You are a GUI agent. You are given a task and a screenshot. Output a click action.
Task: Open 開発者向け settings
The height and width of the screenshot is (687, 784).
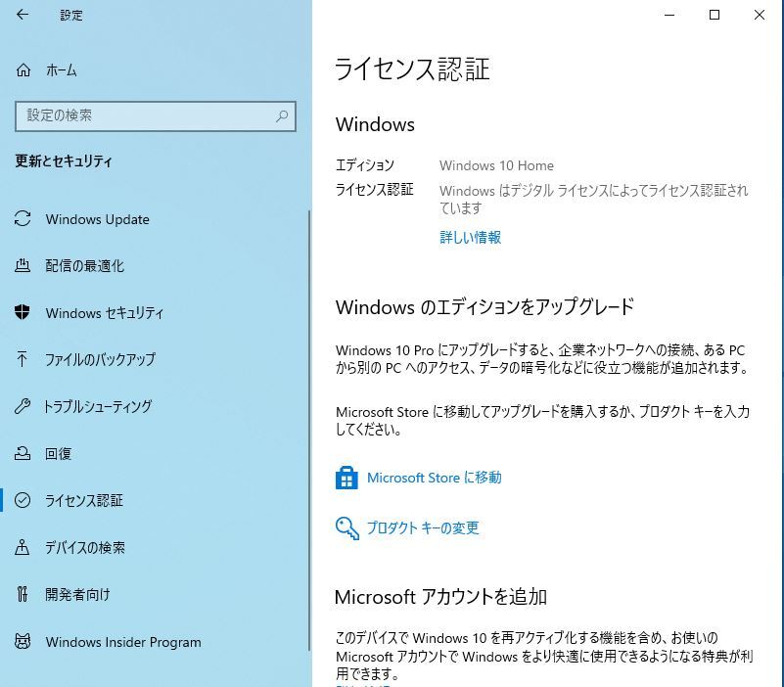(77, 594)
